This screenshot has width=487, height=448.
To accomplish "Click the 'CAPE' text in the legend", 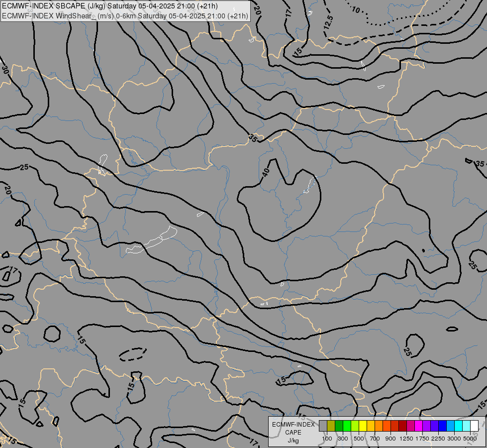I will 293,433.
